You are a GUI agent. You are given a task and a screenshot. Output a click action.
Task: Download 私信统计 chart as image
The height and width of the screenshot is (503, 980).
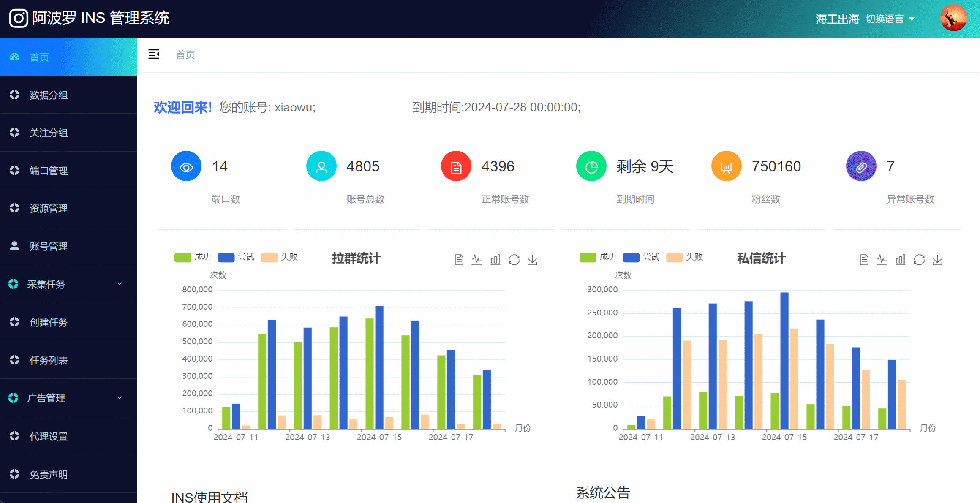point(938,260)
